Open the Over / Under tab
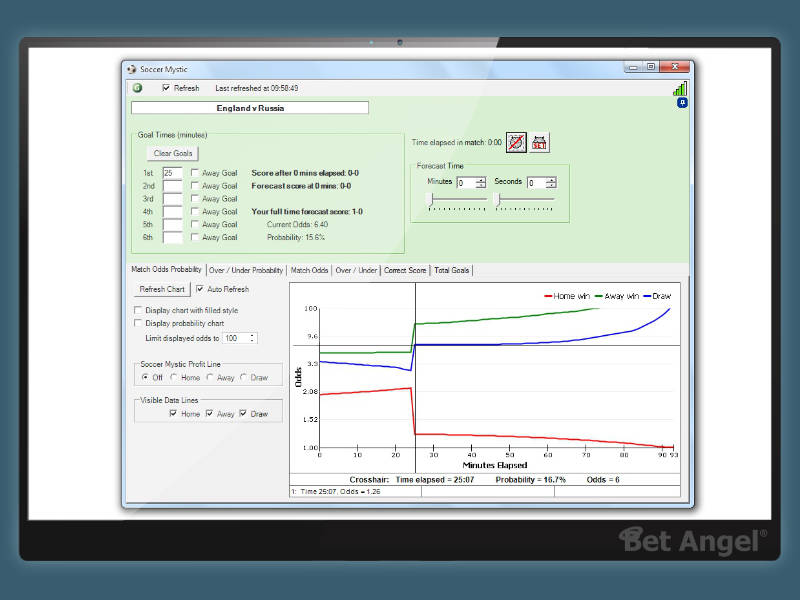The height and width of the screenshot is (600, 800). 356,270
